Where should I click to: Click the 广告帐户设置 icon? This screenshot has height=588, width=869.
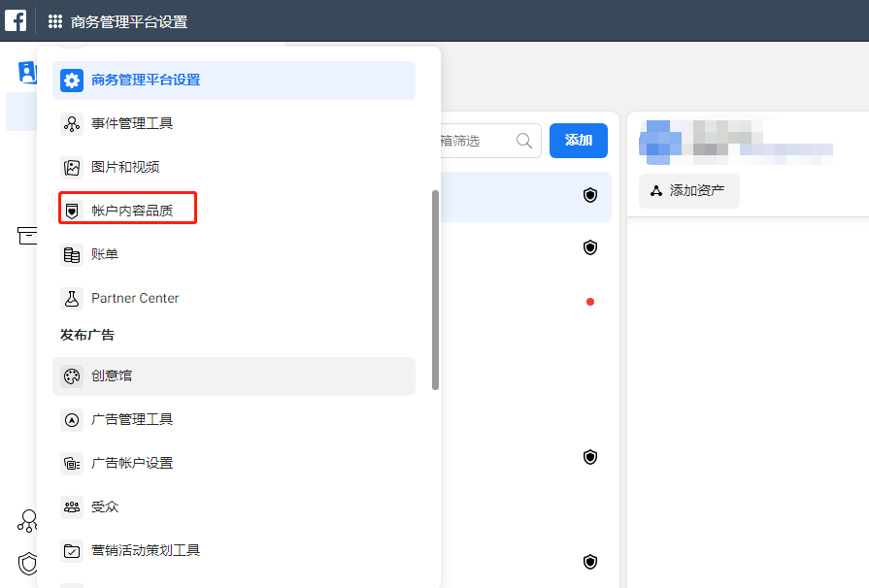click(72, 464)
